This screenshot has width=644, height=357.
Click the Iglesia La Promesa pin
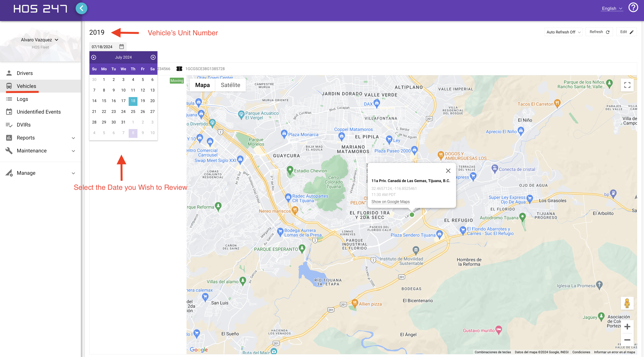click(599, 285)
